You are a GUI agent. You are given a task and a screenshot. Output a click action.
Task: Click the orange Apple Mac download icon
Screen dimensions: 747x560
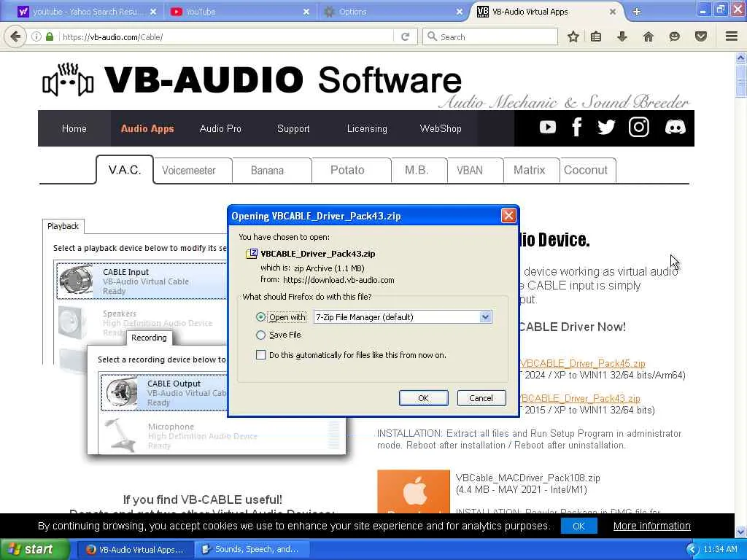[414, 491]
